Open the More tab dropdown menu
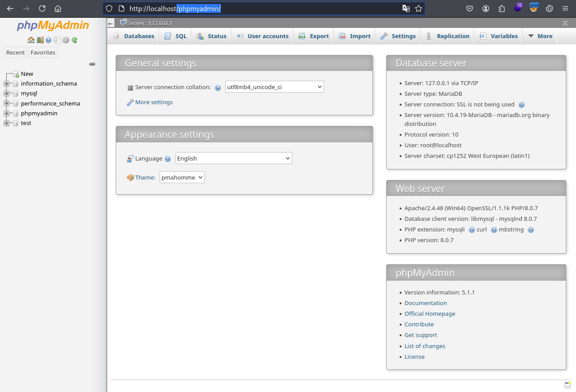This screenshot has width=576, height=392. 540,36
